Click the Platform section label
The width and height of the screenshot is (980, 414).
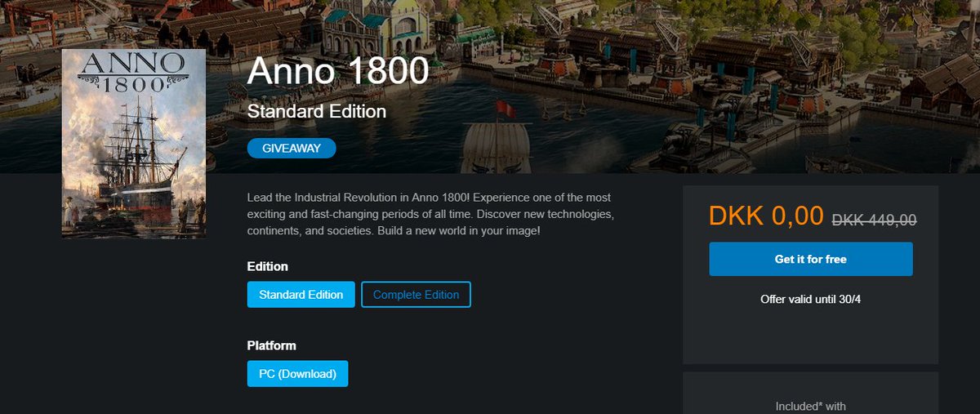tap(272, 345)
